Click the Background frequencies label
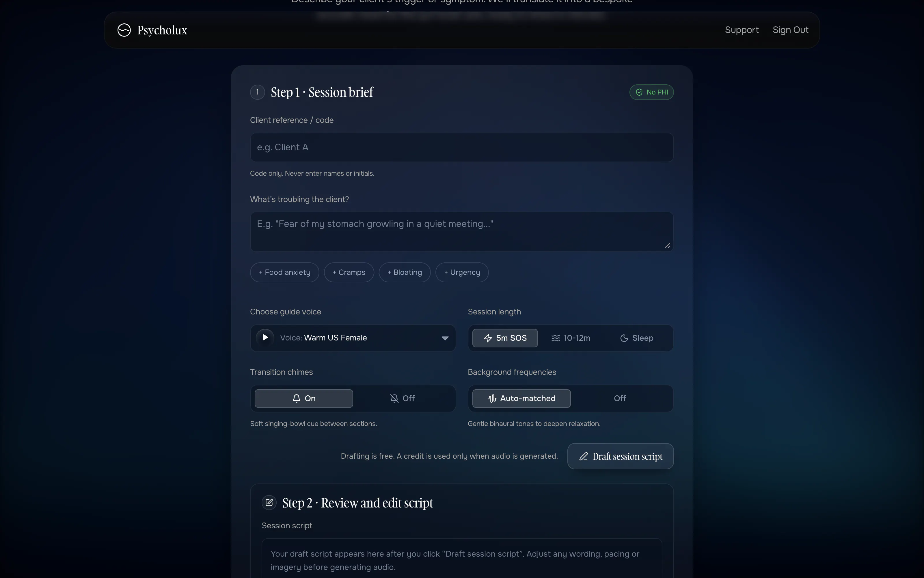924x578 pixels. click(512, 372)
